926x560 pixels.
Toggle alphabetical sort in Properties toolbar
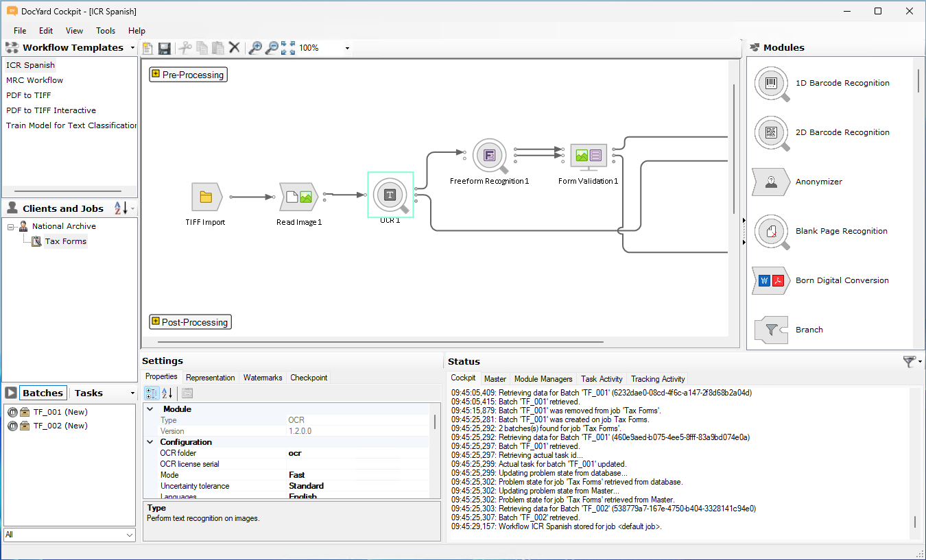click(167, 393)
